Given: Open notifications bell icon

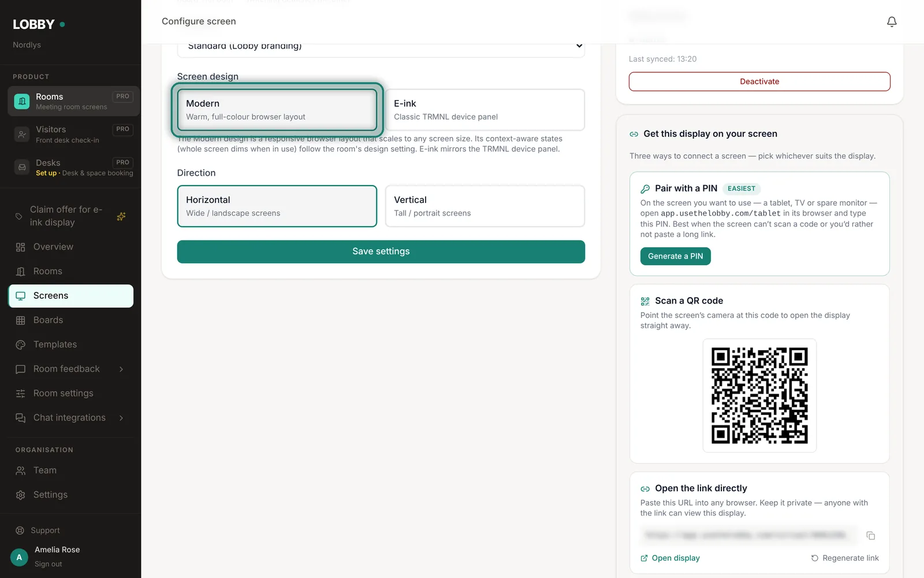Looking at the screenshot, I should coord(892,21).
